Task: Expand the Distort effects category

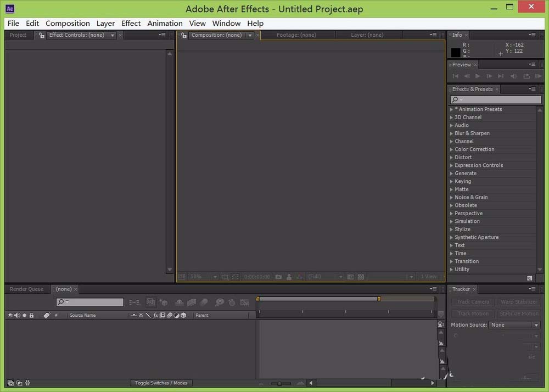Action: (x=451, y=158)
